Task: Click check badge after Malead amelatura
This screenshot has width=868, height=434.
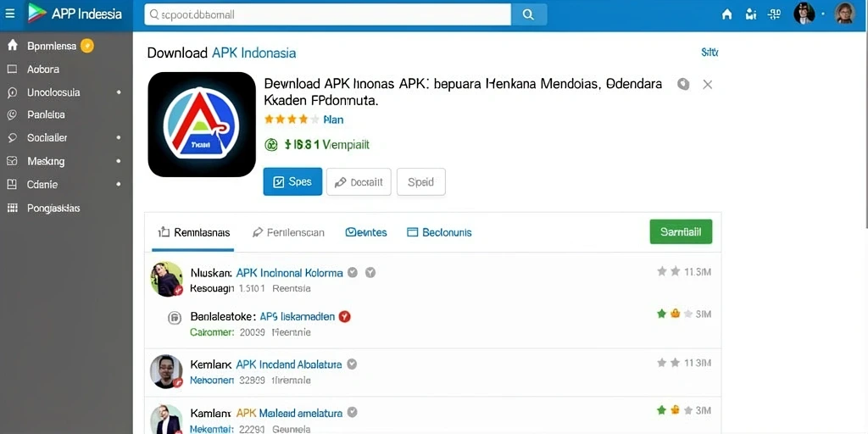Action: 352,413
